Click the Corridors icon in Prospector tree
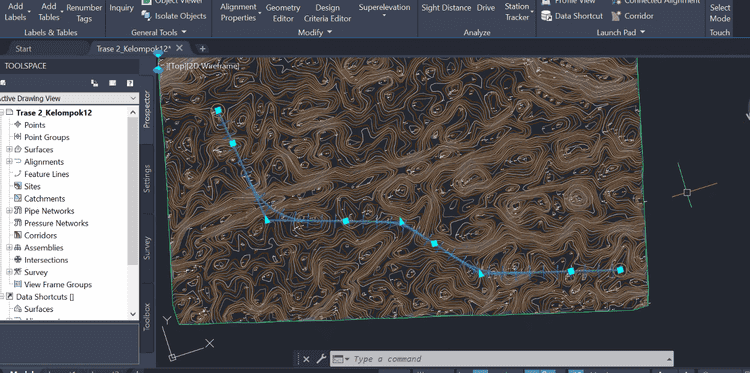Screen dimensions: 750x373 pyautogui.click(x=18, y=235)
